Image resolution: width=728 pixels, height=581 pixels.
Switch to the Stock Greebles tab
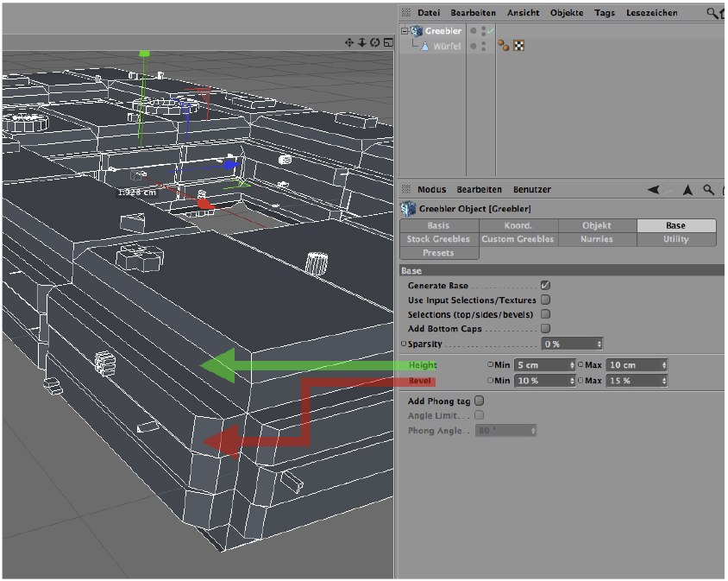click(439, 239)
